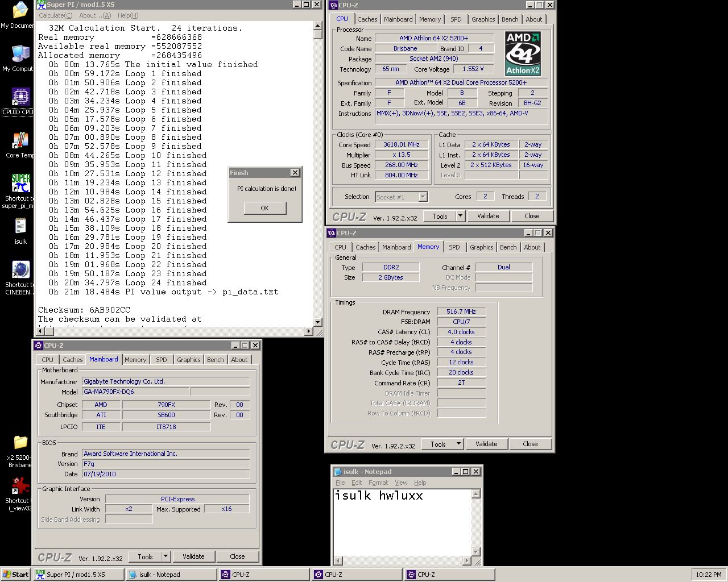728x582 pixels.
Task: Select first CPU-Z taskbar button
Action: (x=264, y=575)
